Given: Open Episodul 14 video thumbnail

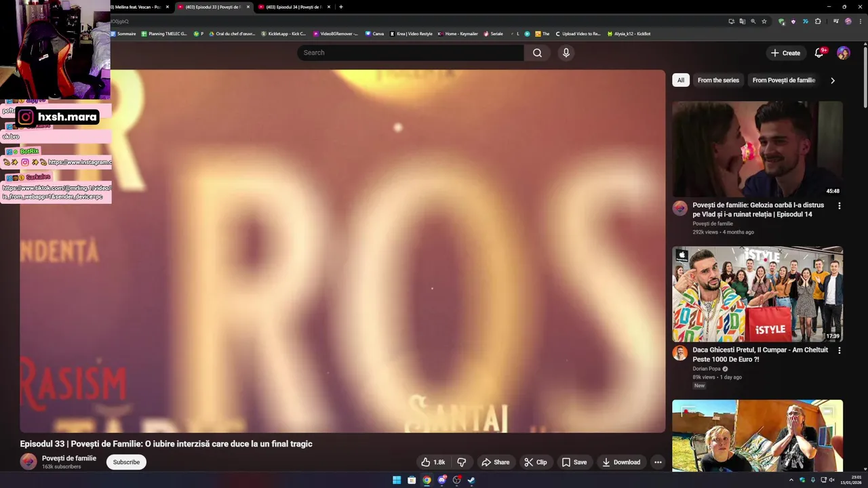Looking at the screenshot, I should [x=757, y=149].
